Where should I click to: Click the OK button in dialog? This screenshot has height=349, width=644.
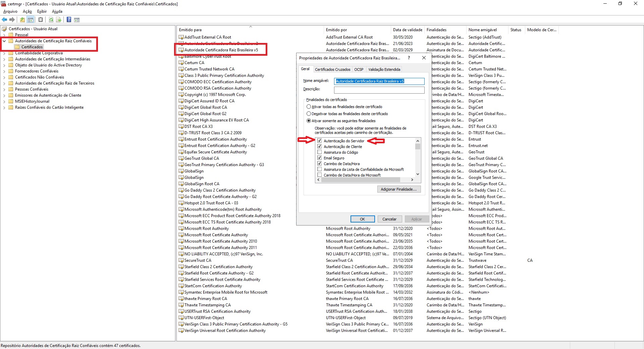pos(363,219)
